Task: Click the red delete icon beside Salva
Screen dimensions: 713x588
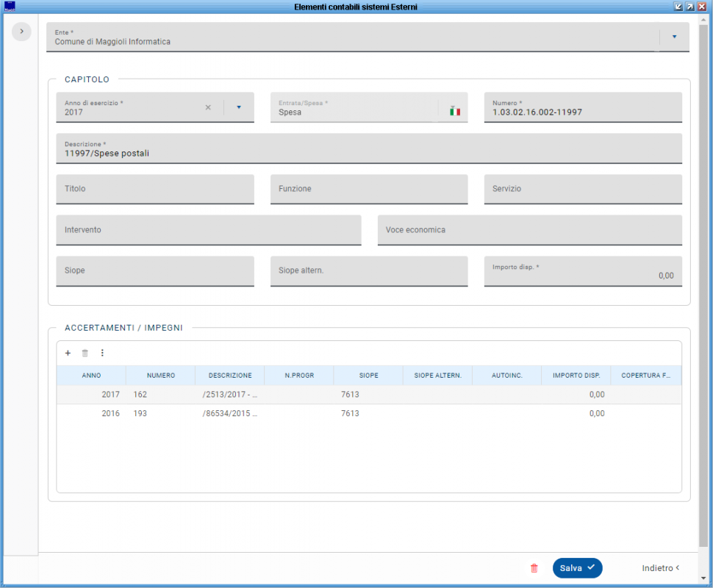Action: pyautogui.click(x=534, y=568)
